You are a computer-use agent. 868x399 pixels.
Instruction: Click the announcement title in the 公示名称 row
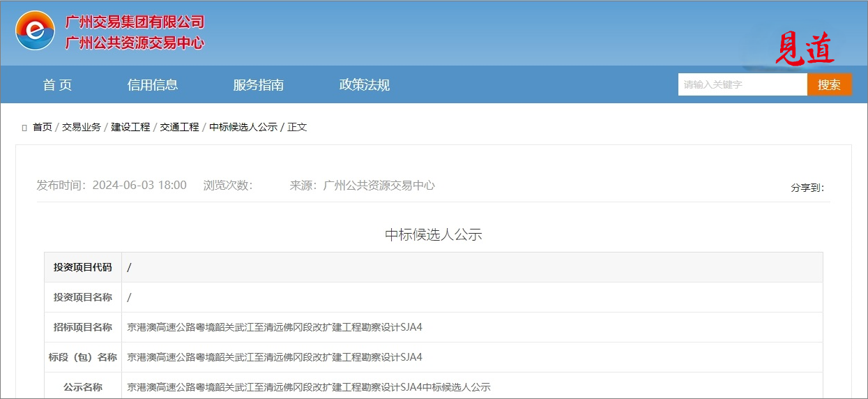pos(309,387)
